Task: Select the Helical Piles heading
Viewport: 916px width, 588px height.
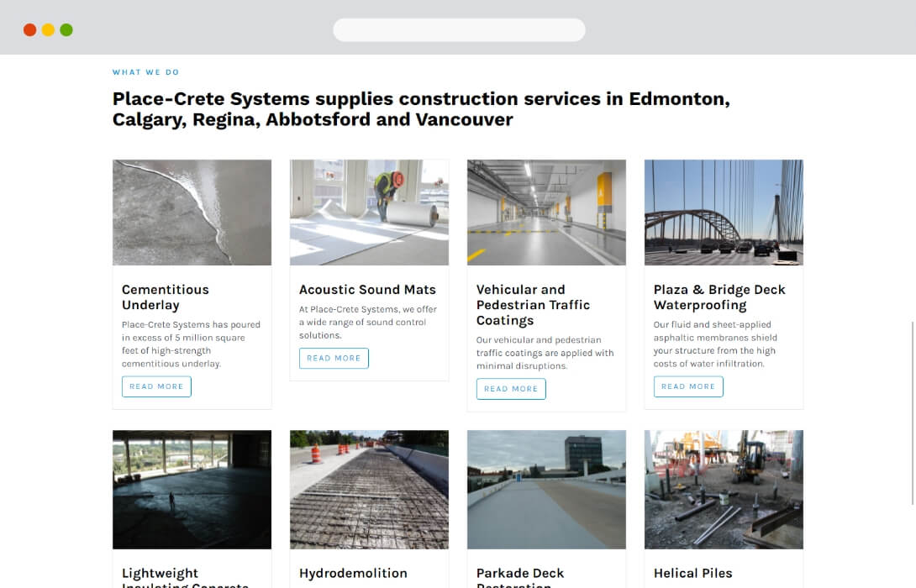Action: 692,574
